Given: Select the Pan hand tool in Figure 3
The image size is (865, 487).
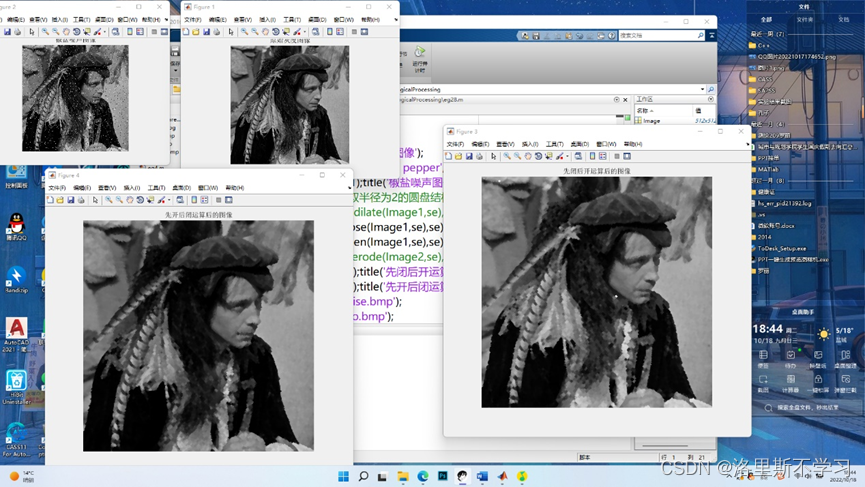Looking at the screenshot, I should [x=528, y=156].
